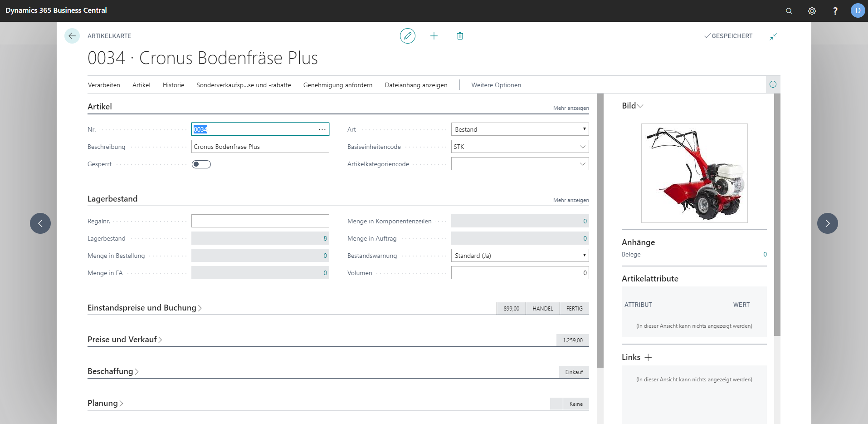Open the Art dropdown
The height and width of the screenshot is (424, 868).
tap(520, 129)
